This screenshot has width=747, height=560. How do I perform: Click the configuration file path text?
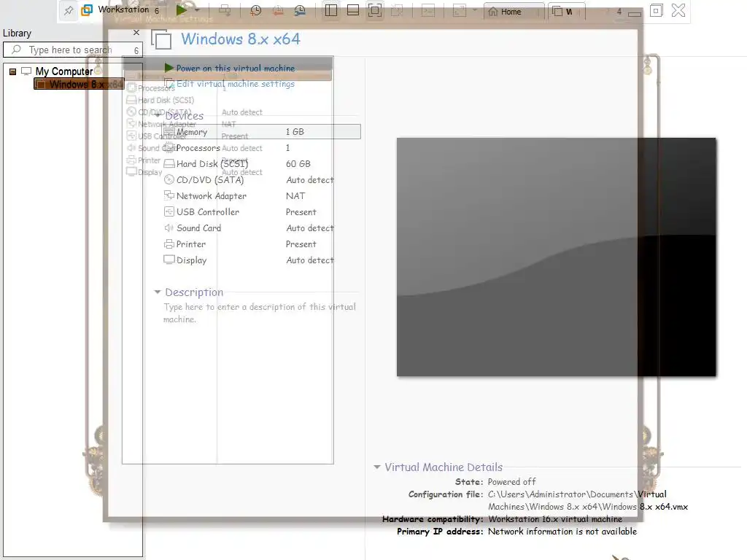[x=588, y=500]
